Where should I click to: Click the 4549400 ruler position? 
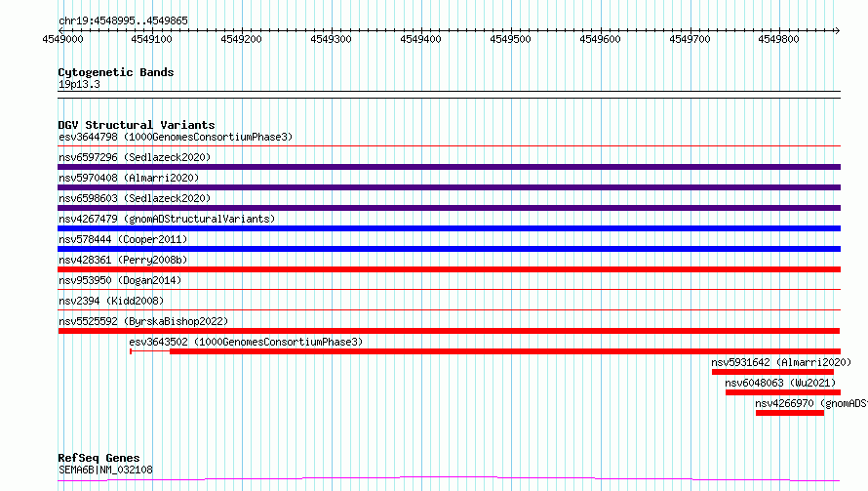coord(420,39)
